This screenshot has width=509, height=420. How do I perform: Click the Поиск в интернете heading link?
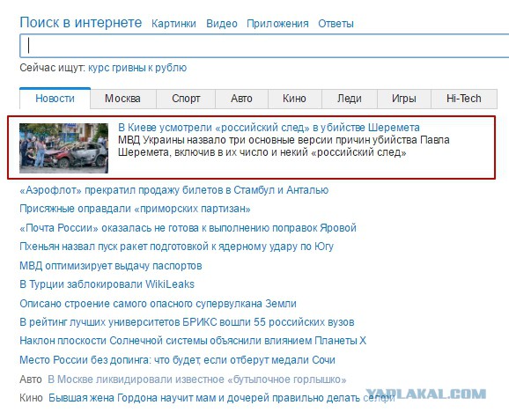click(81, 23)
